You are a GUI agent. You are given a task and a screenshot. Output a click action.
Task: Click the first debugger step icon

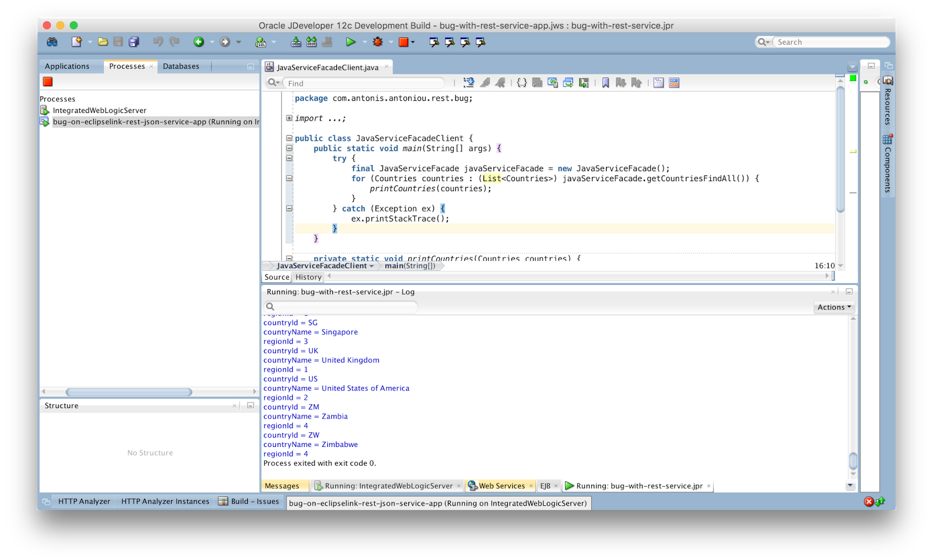pyautogui.click(x=434, y=42)
